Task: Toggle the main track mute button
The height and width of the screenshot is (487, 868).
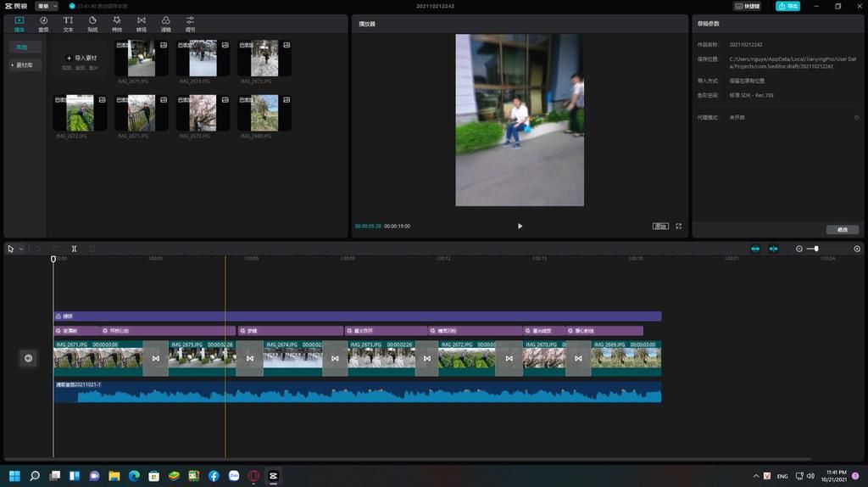Action: point(28,358)
